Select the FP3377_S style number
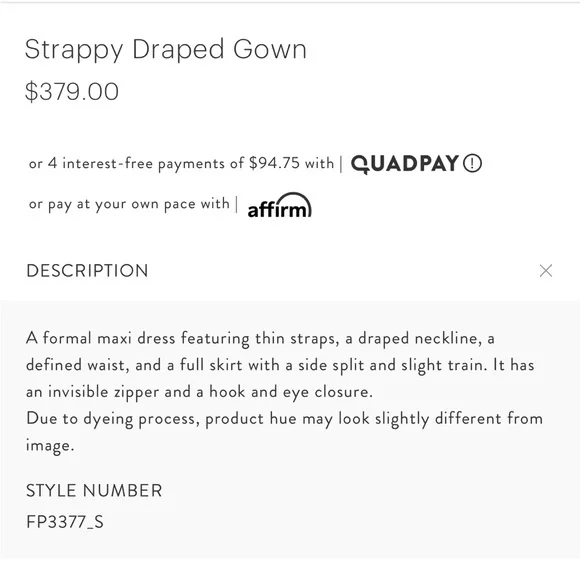This screenshot has height=580, width=580. tap(65, 522)
